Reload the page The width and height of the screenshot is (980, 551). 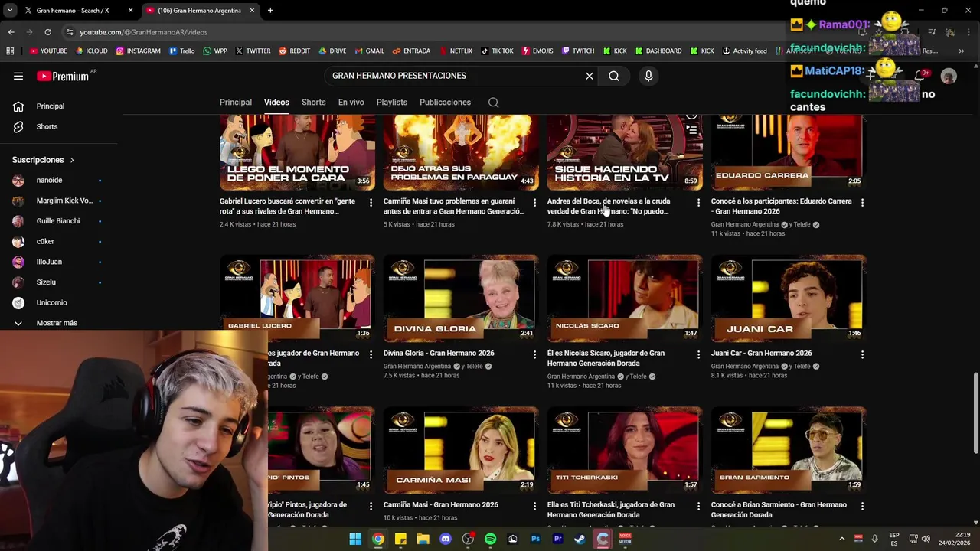(x=47, y=32)
